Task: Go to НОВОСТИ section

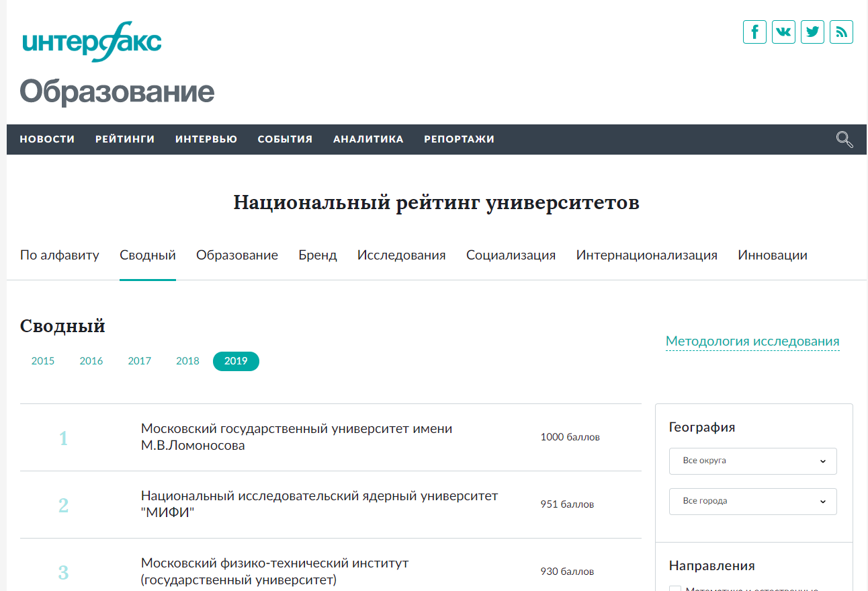Action: coord(47,139)
